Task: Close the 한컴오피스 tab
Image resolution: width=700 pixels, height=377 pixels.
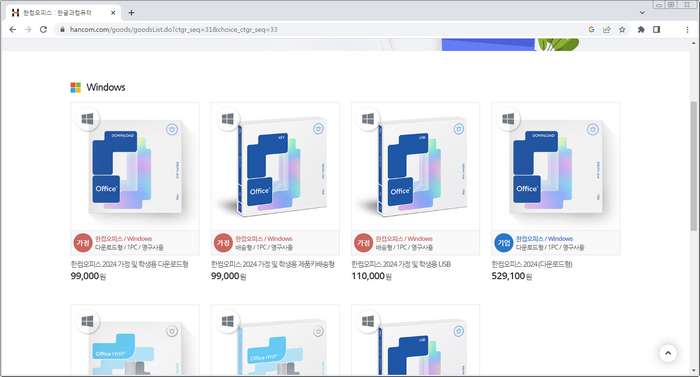Action: 113,13
